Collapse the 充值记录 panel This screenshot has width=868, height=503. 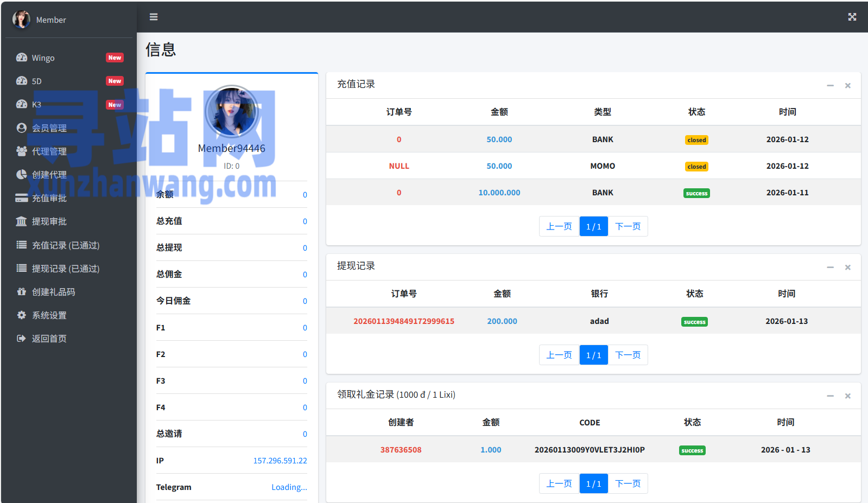[x=830, y=86]
